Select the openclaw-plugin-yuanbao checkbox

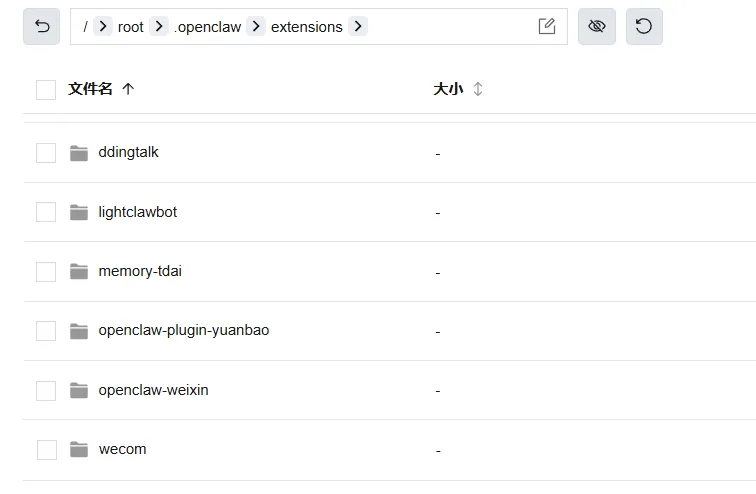click(x=46, y=331)
